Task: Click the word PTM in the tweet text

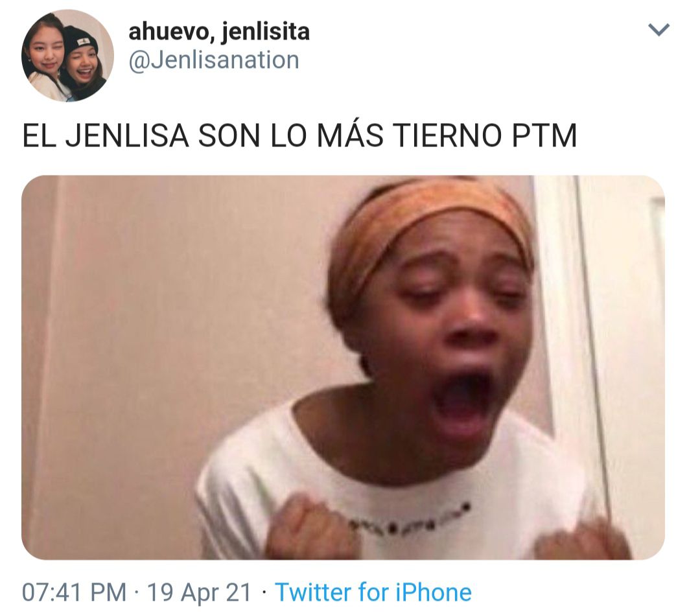Action: click(x=544, y=135)
